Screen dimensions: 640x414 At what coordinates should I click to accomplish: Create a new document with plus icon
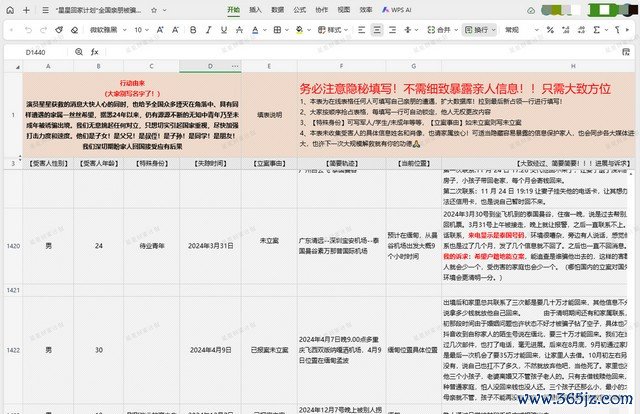tap(27, 10)
